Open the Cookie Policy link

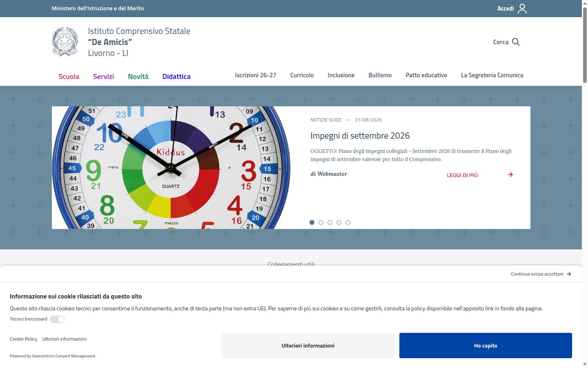tap(24, 339)
